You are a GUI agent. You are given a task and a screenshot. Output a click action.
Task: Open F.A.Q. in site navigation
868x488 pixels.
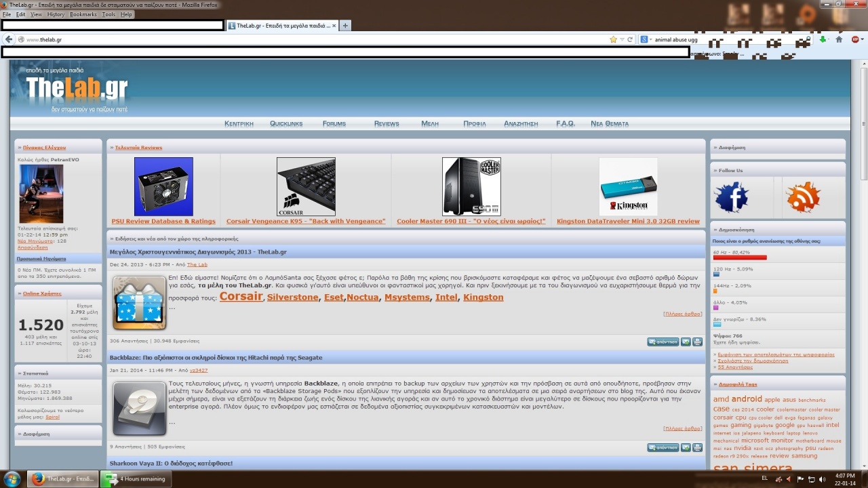(566, 124)
